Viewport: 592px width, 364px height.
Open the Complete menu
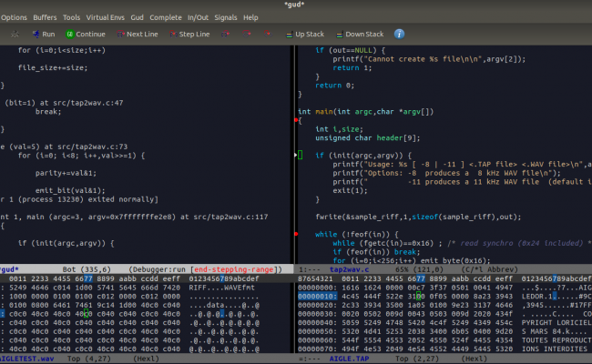[166, 17]
